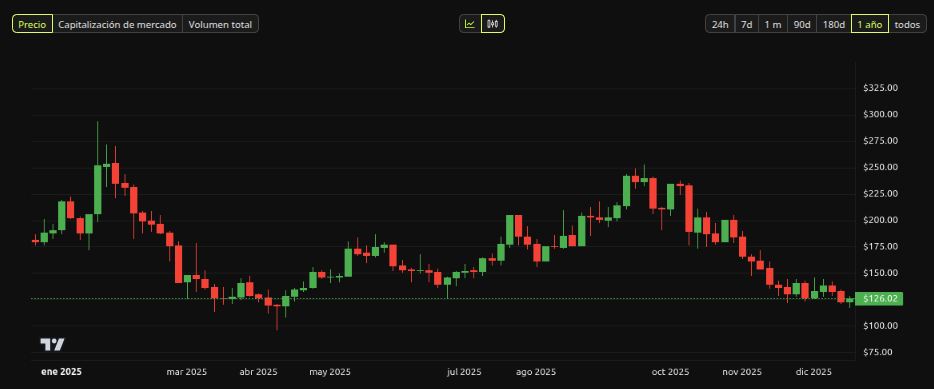The image size is (934, 389).
Task: Click the $100.00 price axis label
Action: [x=880, y=325]
